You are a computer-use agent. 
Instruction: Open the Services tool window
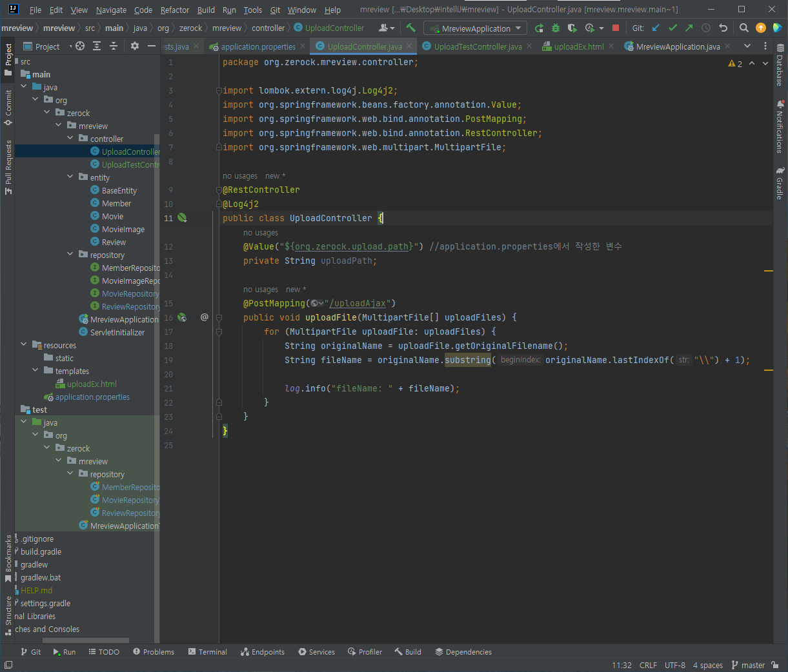pos(316,652)
